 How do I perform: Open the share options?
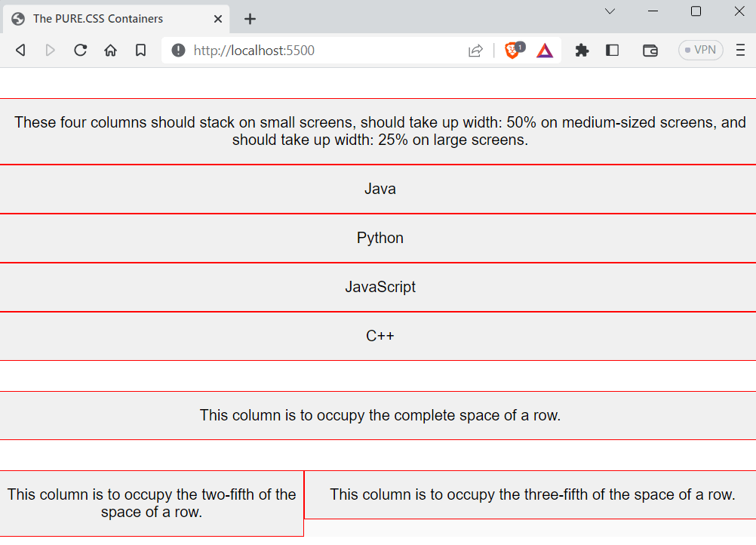pyautogui.click(x=475, y=50)
